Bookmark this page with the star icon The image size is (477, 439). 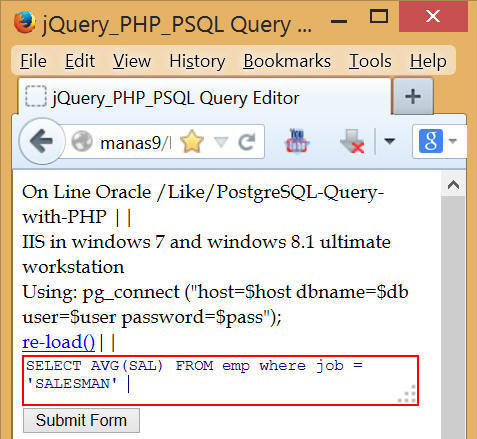pyautogui.click(x=192, y=142)
